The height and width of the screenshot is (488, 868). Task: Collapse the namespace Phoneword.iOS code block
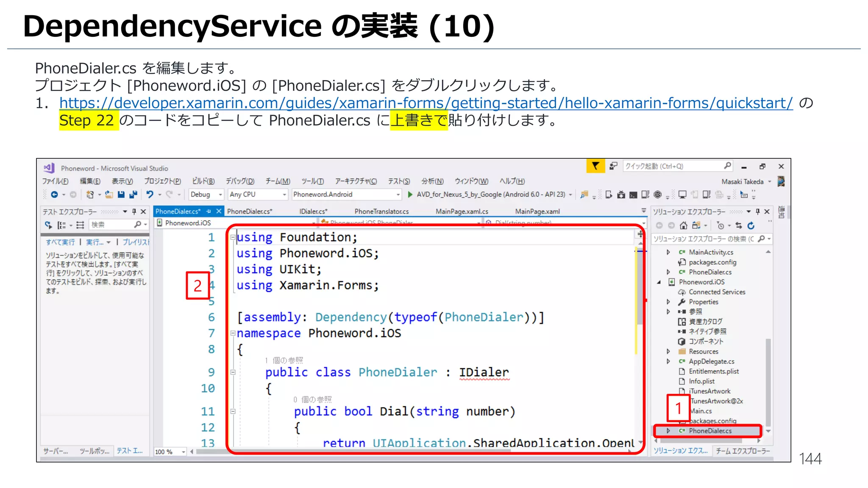(x=233, y=333)
